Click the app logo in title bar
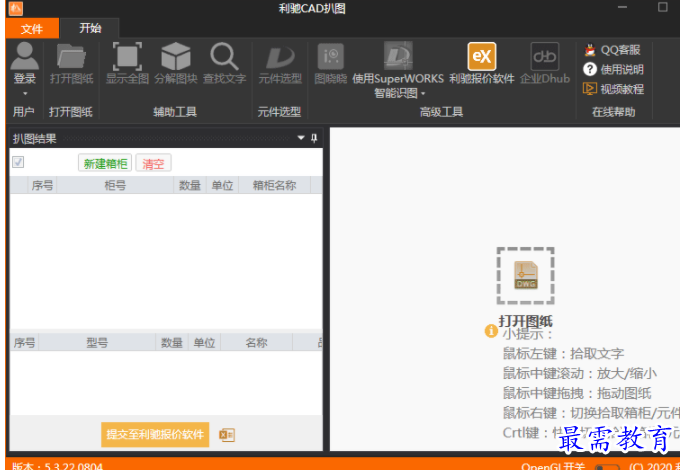Viewport: 680px width, 470px height. pos(16,8)
